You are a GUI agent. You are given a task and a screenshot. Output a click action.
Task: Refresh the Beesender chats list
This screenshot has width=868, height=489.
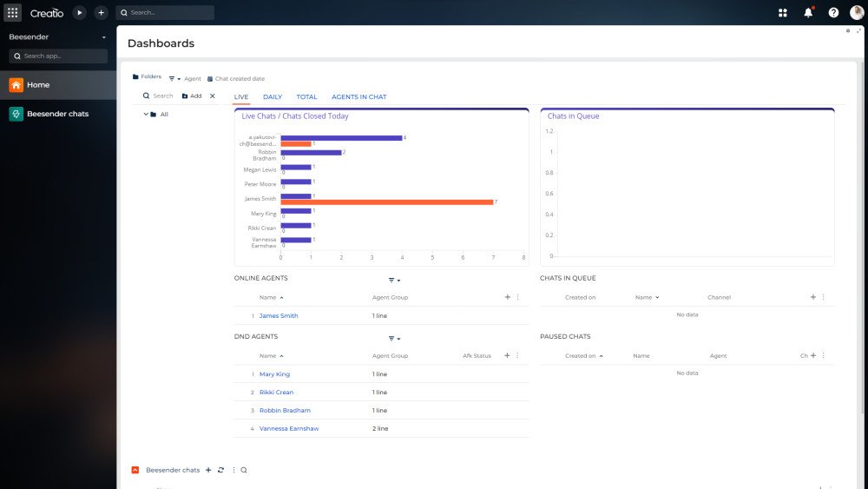[x=220, y=470]
